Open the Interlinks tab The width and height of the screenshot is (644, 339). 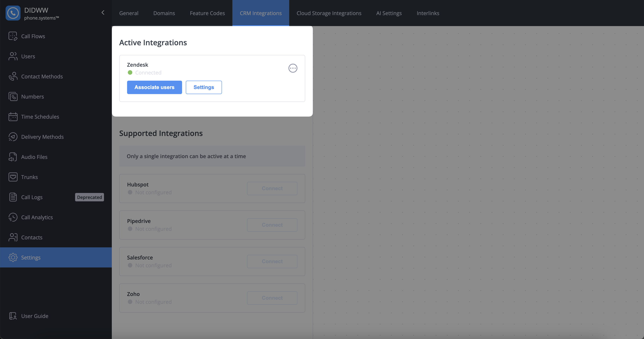click(428, 13)
